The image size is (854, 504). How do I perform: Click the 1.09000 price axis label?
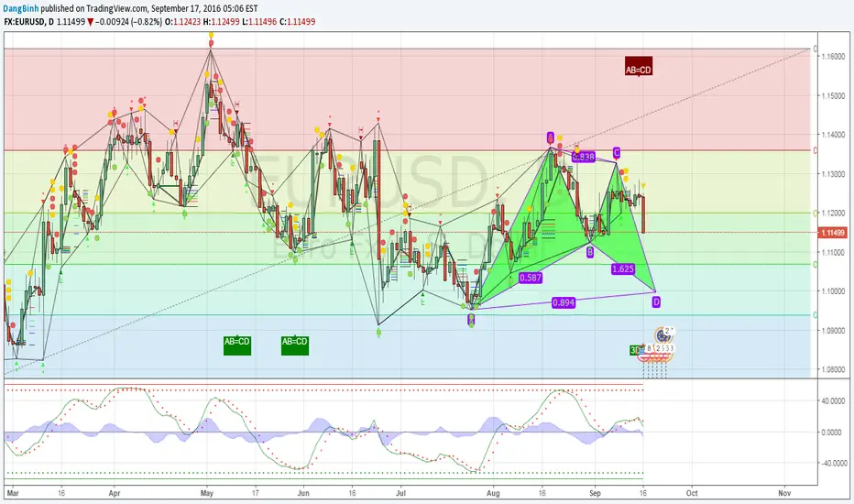tap(834, 330)
